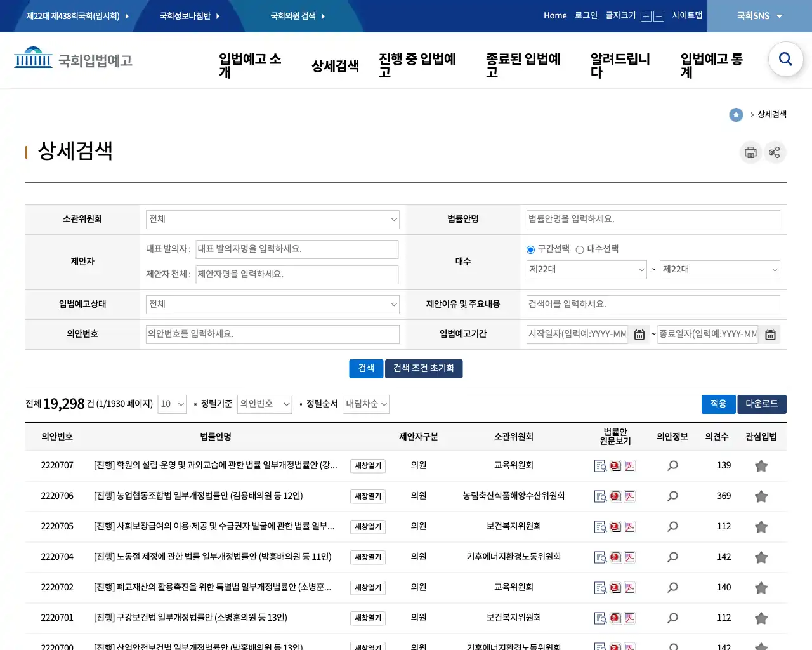
Task: Focus the 법률안명 input field
Action: pyautogui.click(x=653, y=220)
